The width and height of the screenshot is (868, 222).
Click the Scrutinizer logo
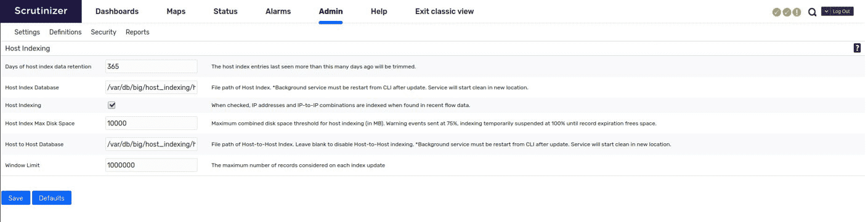click(x=41, y=11)
